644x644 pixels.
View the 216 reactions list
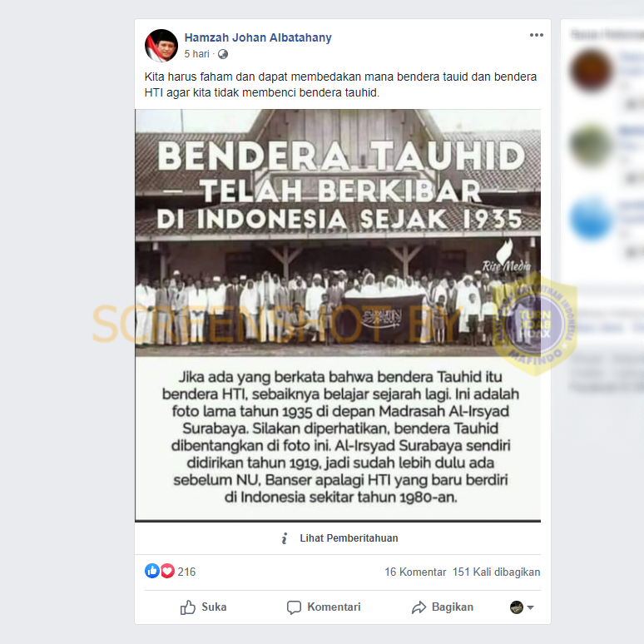pyautogui.click(x=186, y=572)
